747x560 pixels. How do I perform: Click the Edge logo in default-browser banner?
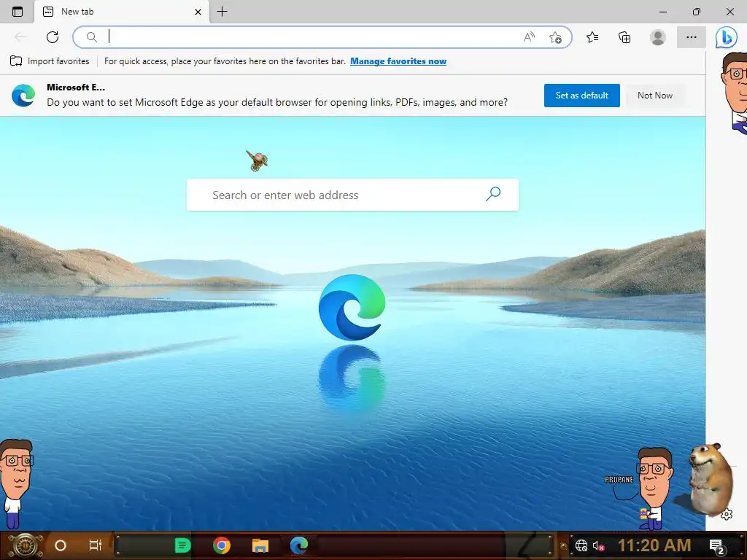[23, 96]
